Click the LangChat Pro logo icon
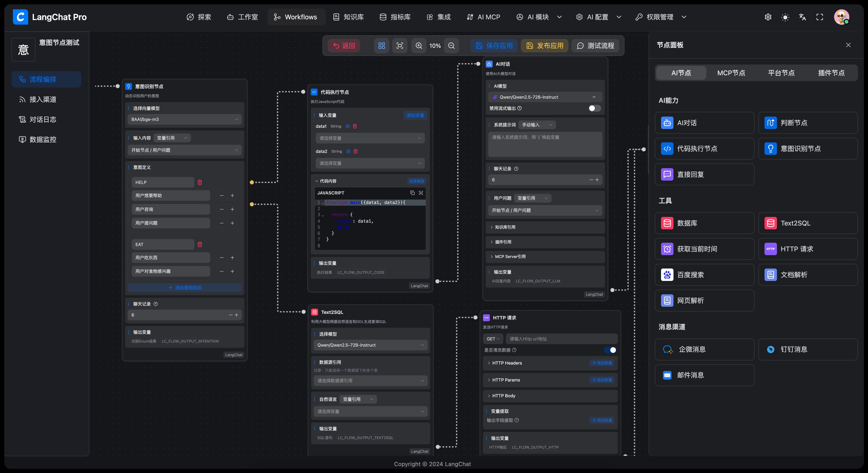Image resolution: width=868 pixels, height=473 pixels. tap(21, 17)
